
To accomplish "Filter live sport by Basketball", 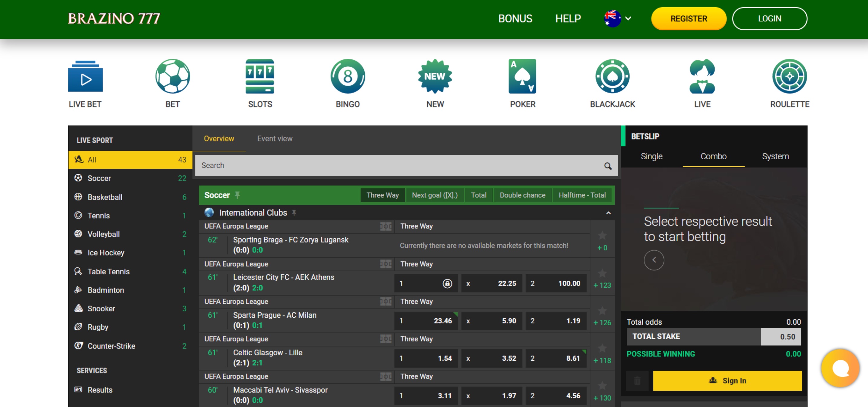I will (130, 197).
